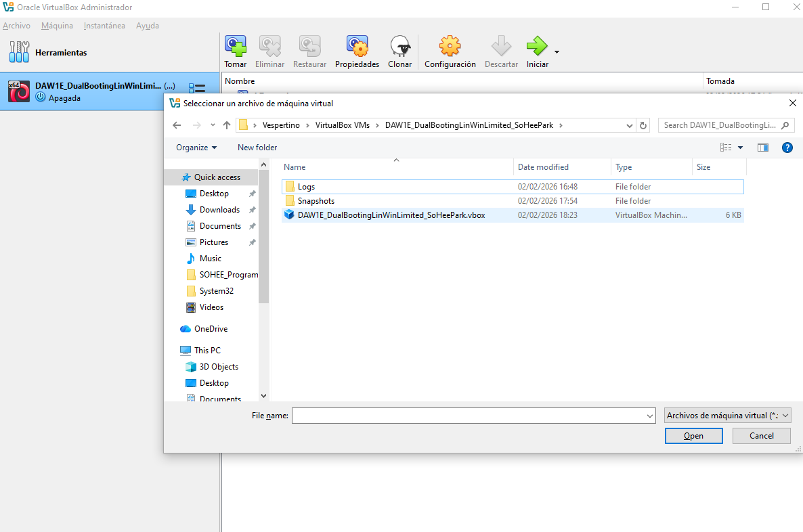Select This PC in navigation pane

tap(207, 350)
